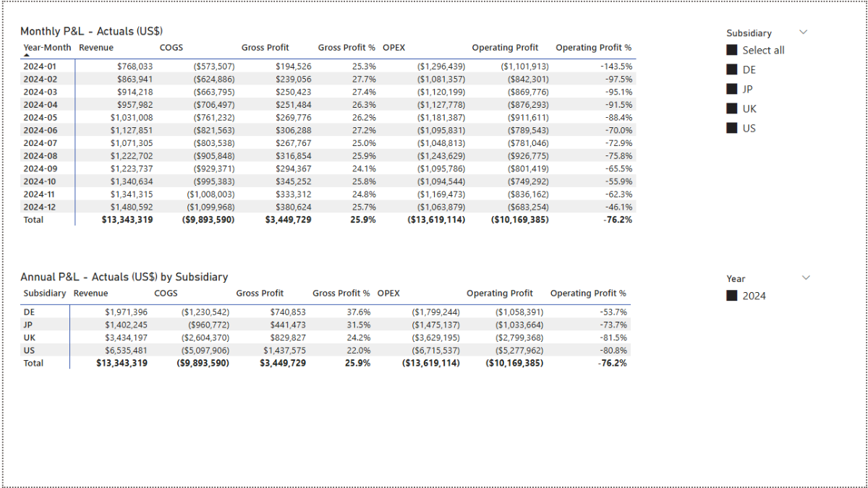The height and width of the screenshot is (488, 868).
Task: Collapse the Year slicer using its chevron
Action: [806, 278]
